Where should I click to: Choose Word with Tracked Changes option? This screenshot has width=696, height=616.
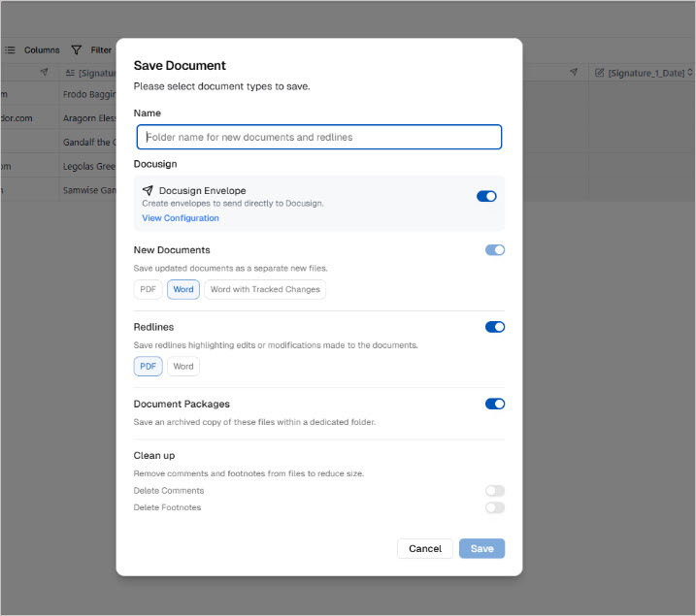pyautogui.click(x=265, y=290)
